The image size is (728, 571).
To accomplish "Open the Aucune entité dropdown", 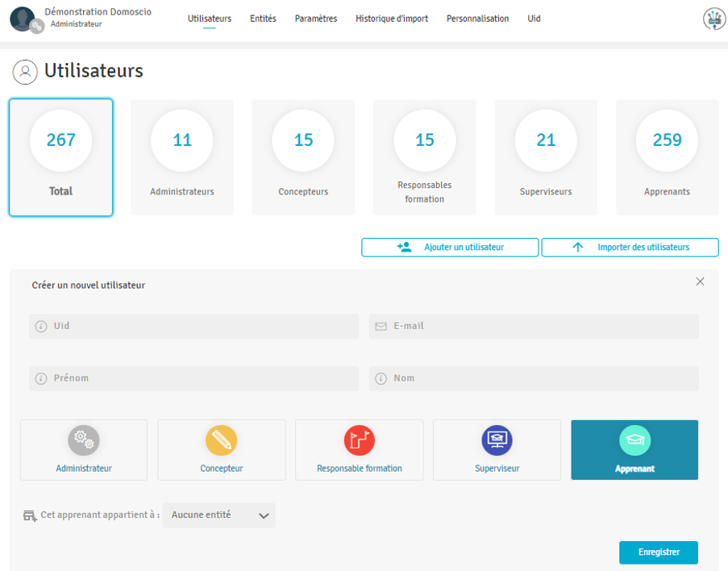I will (219, 515).
